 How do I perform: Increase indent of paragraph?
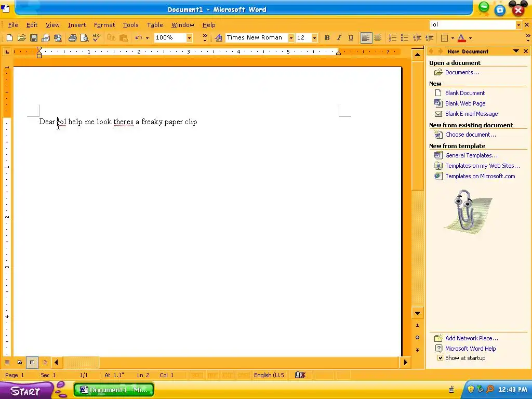pos(429,37)
